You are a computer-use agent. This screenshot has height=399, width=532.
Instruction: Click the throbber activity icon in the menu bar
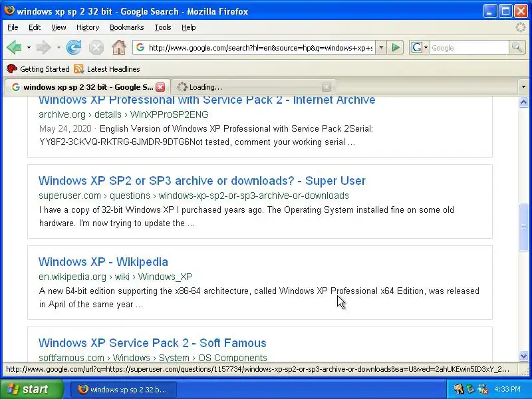(521, 27)
